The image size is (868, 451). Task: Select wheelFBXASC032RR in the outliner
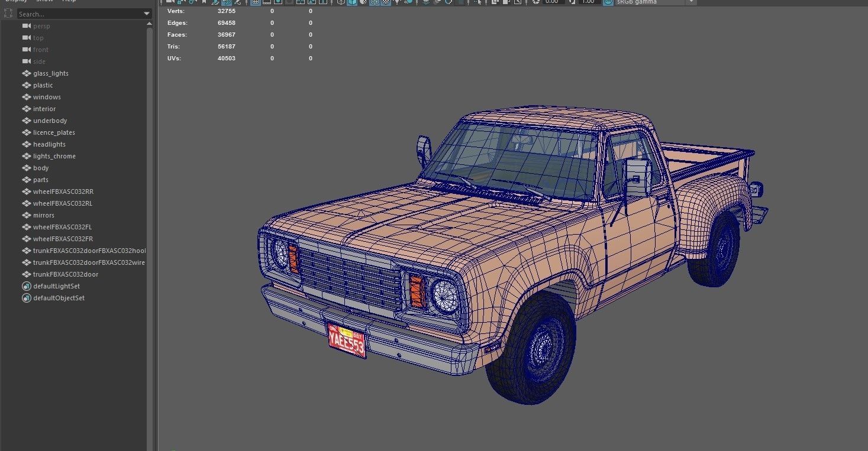pos(63,192)
